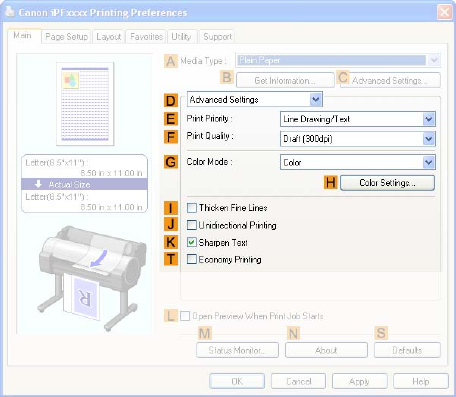Viewport: 456px width, 397px height.
Task: Click the page layout preview thumbnail
Action: pos(85,104)
